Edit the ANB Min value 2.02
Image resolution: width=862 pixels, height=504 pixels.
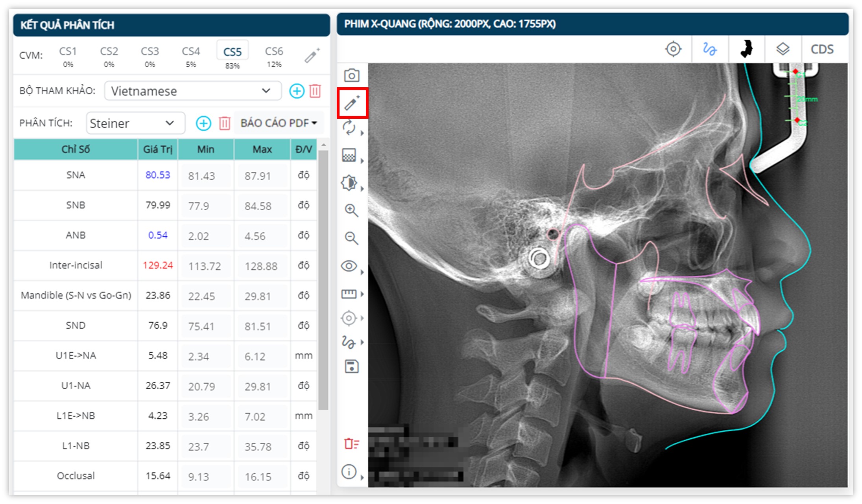pos(206,236)
